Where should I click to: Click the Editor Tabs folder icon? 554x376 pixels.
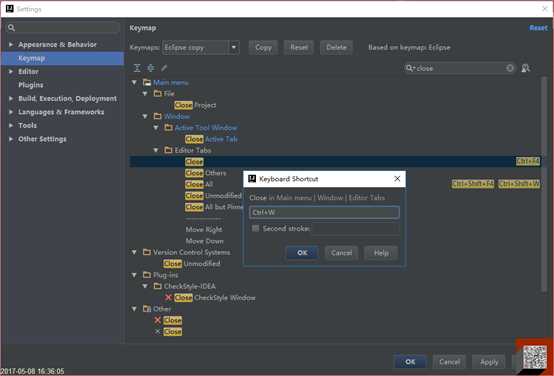(x=169, y=150)
